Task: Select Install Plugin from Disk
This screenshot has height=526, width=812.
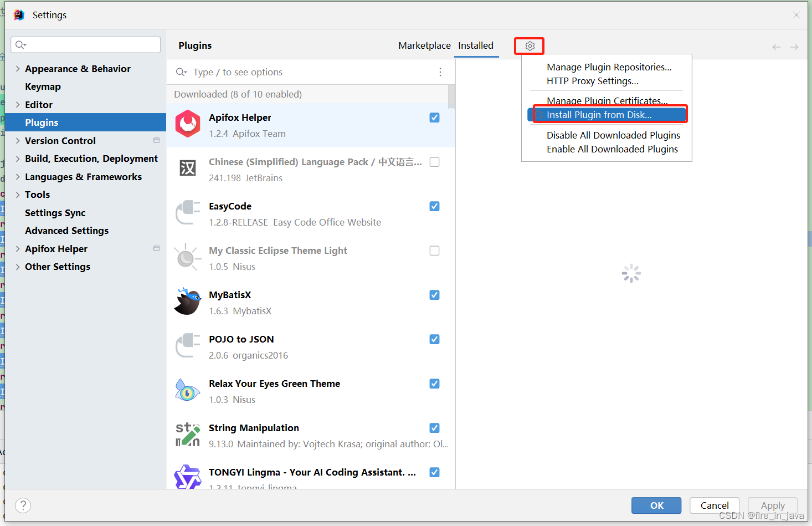Action: point(607,115)
